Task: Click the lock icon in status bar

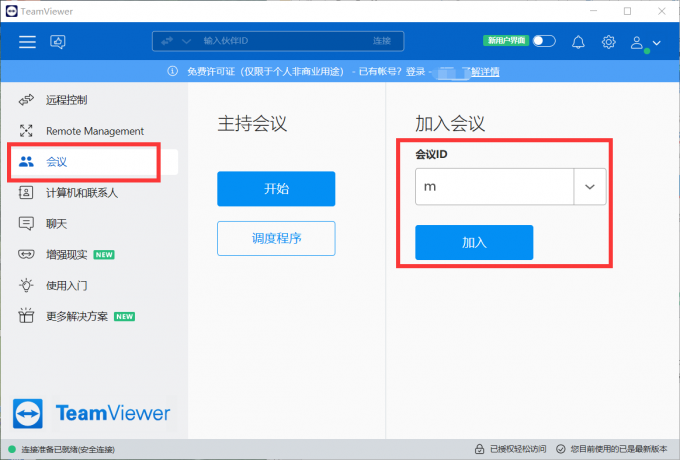Action: pyautogui.click(x=479, y=449)
